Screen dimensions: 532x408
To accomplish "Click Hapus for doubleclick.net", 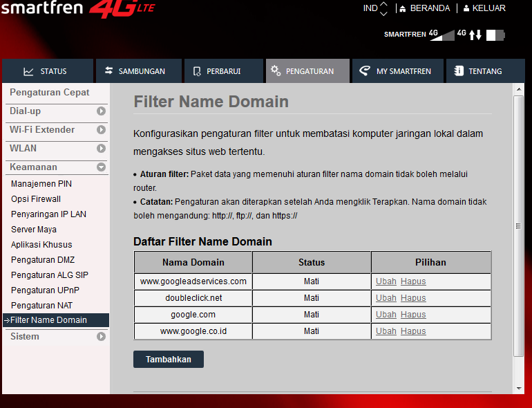I will [413, 298].
